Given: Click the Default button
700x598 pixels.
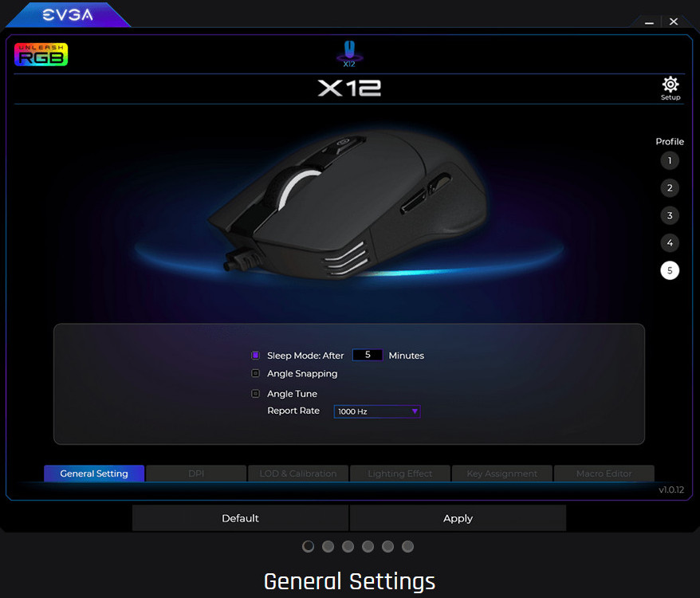Looking at the screenshot, I should [240, 518].
